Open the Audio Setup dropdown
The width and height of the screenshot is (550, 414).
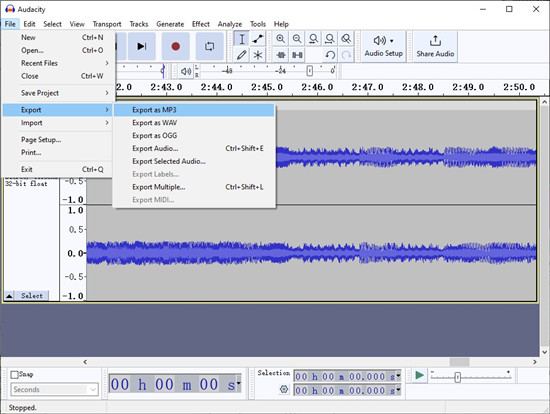tap(383, 46)
